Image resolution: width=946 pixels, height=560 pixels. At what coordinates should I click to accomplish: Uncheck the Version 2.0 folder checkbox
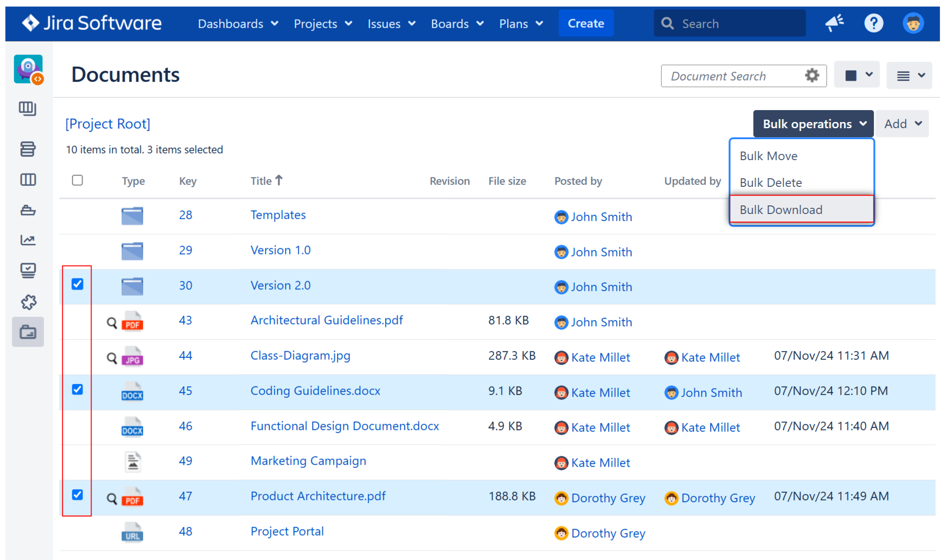(77, 285)
